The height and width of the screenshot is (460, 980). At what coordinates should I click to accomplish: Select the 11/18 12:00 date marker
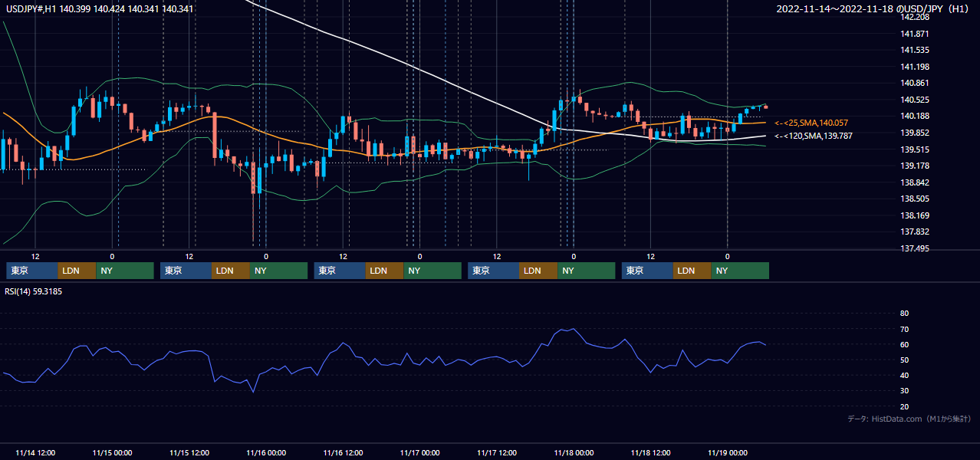click(x=651, y=452)
